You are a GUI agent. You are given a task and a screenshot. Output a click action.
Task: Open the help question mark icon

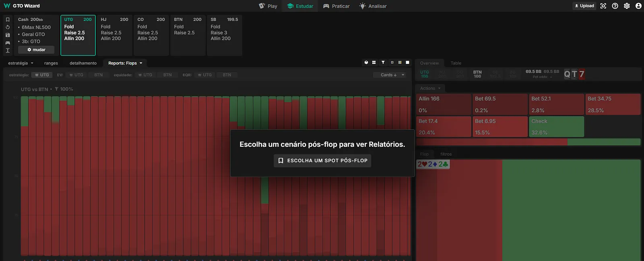(615, 6)
